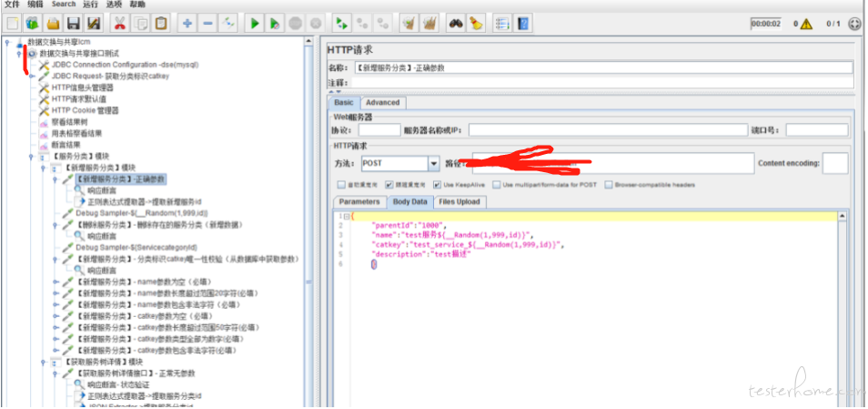
Task: Open the Search menu
Action: [64, 5]
